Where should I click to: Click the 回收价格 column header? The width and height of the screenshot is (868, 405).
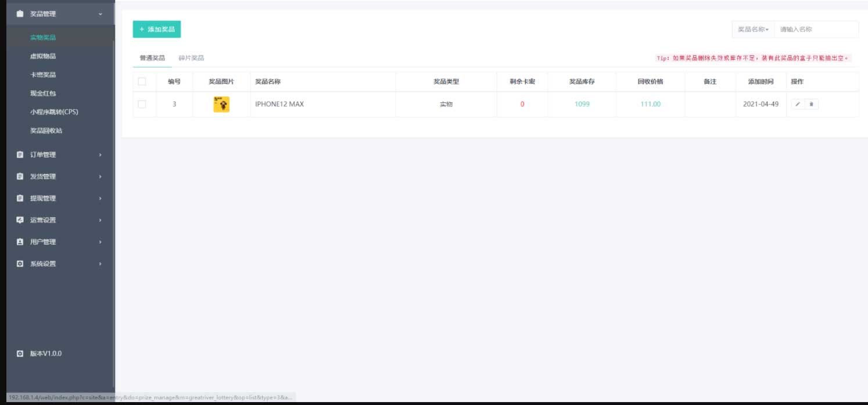click(651, 82)
